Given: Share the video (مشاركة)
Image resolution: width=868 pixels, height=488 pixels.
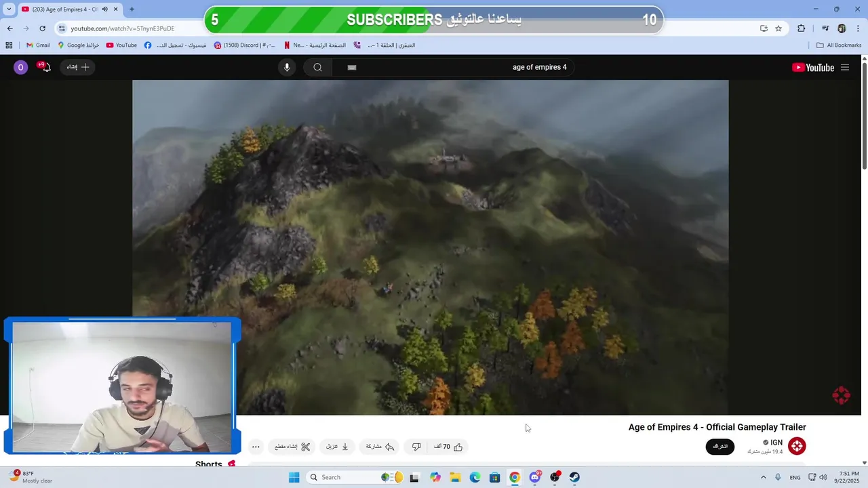Looking at the screenshot, I should click(x=380, y=447).
